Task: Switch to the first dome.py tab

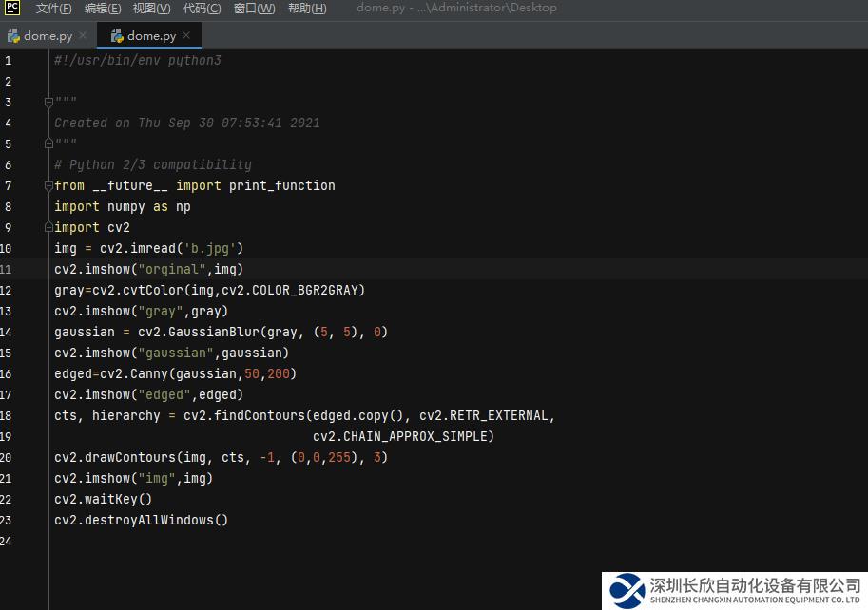Action: 48,36
